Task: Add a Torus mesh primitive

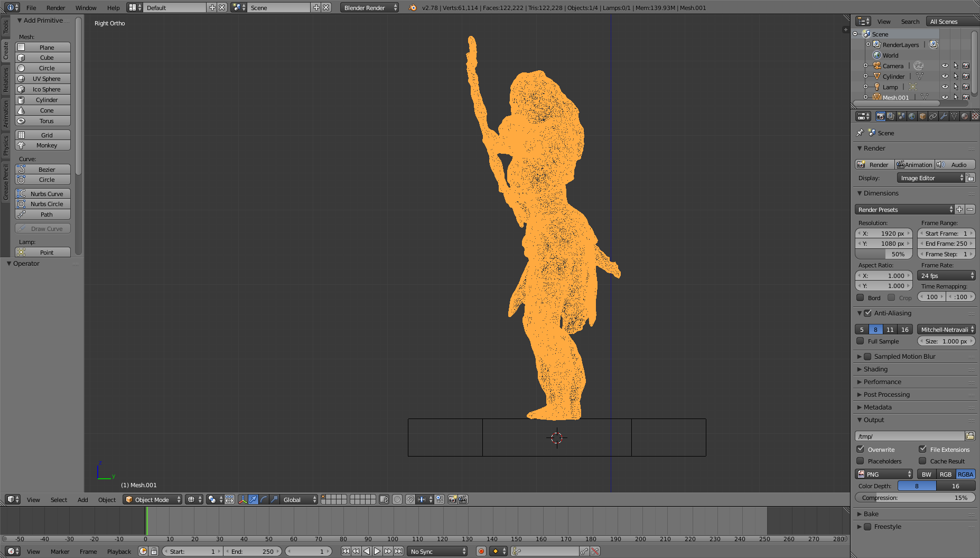Action: (43, 121)
